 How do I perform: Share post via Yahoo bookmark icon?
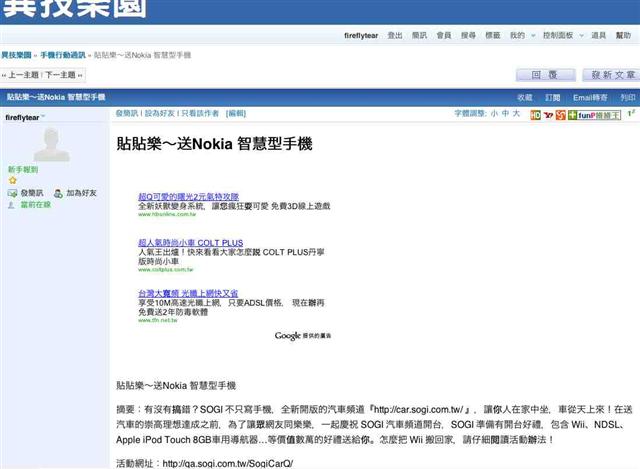[548, 115]
